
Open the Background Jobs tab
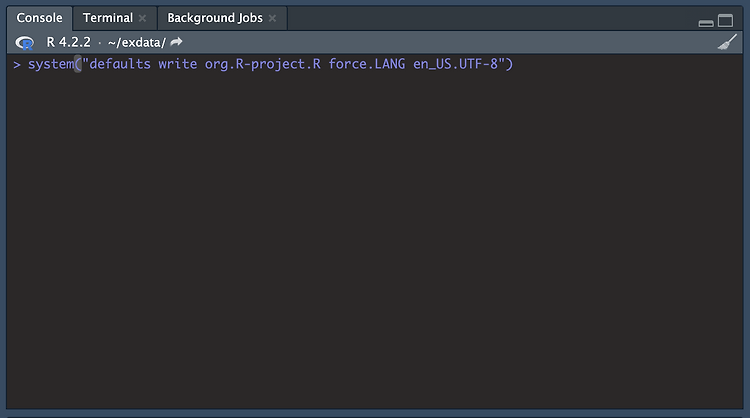tap(215, 18)
